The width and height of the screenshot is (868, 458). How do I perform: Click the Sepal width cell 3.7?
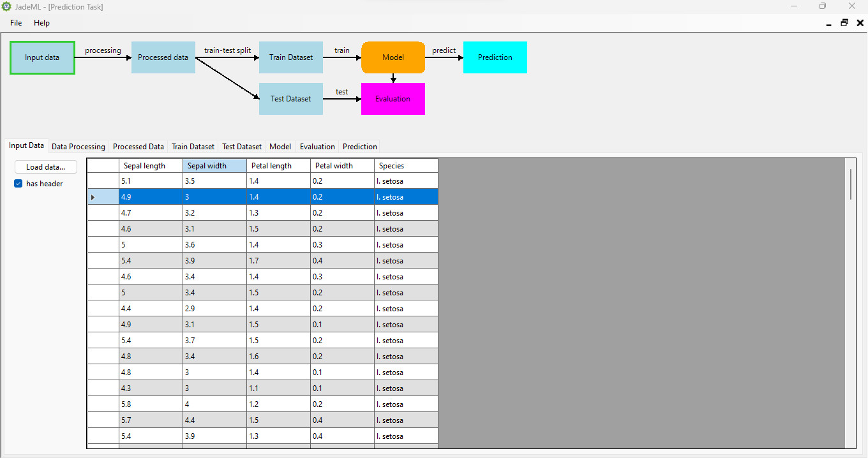pos(214,341)
